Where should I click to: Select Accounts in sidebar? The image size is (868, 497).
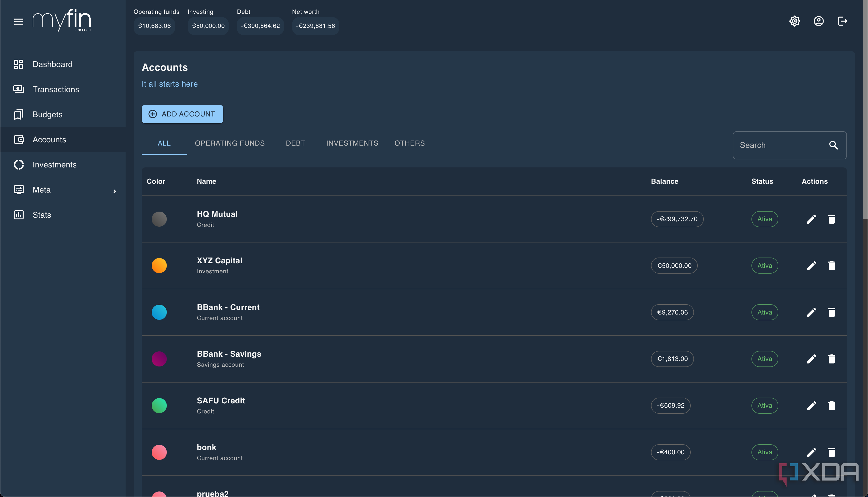(63, 140)
